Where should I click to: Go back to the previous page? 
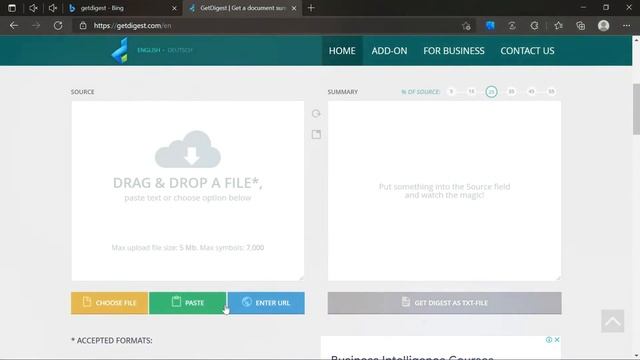14,26
